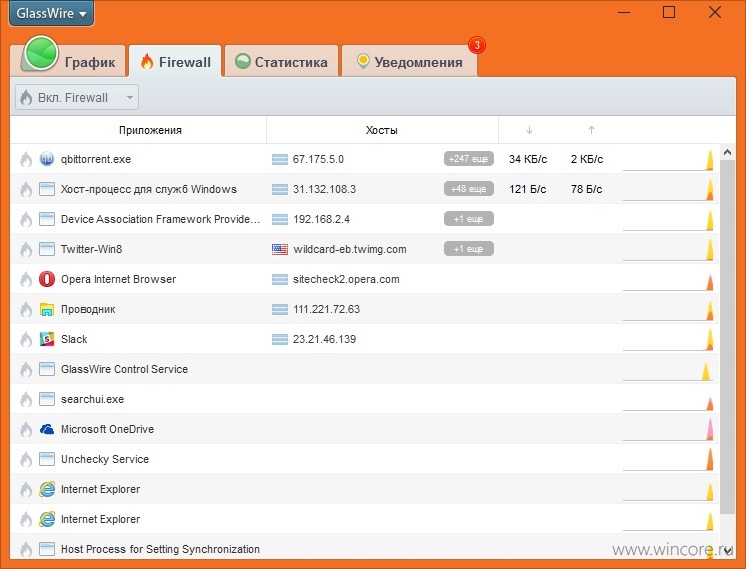Sort by download arrow column
This screenshot has height=569, width=746.
point(529,130)
